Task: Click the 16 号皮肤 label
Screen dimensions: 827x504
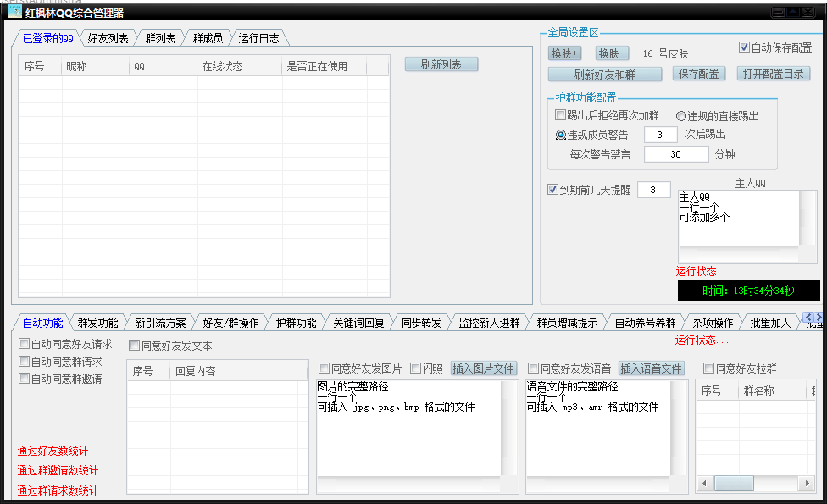Action: tap(666, 53)
